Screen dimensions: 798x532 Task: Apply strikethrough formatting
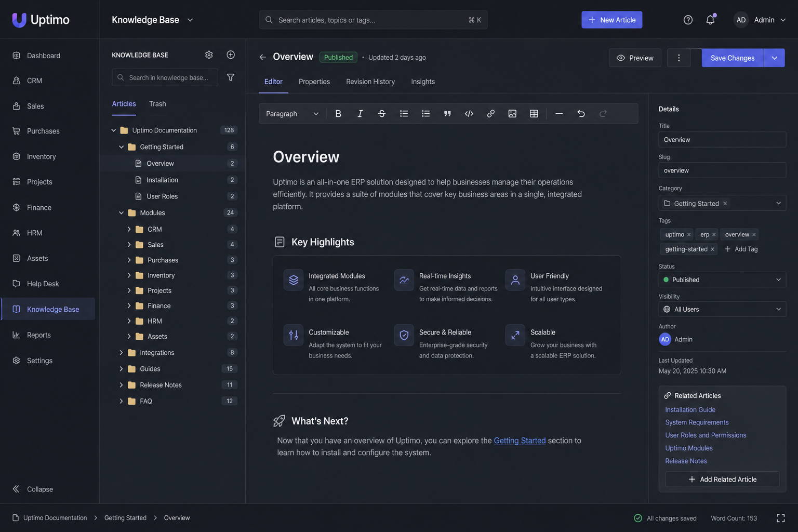tap(382, 114)
